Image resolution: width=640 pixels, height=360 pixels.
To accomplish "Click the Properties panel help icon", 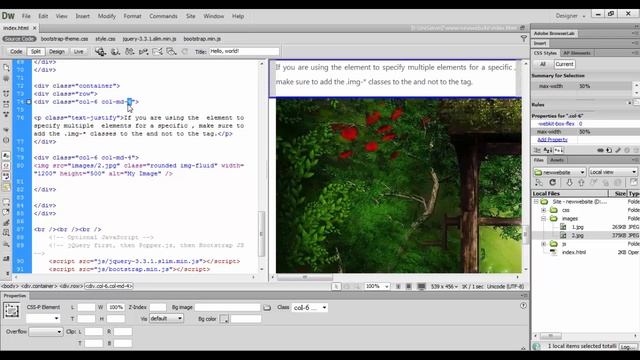I will pos(523,306).
